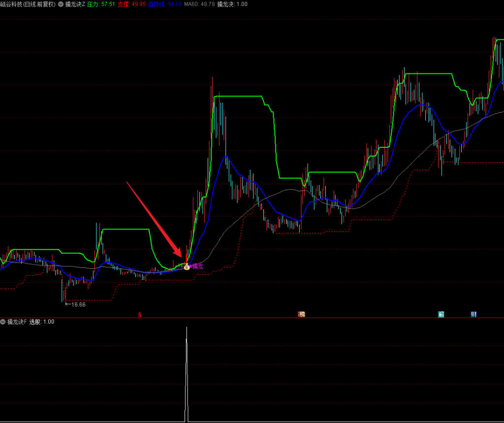Click the 16.66 low price label
Screen dimensions: 504x423
tap(75, 305)
